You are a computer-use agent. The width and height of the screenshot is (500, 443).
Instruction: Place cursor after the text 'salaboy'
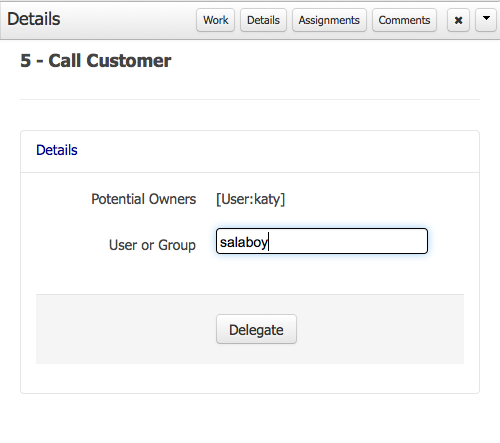coord(268,242)
